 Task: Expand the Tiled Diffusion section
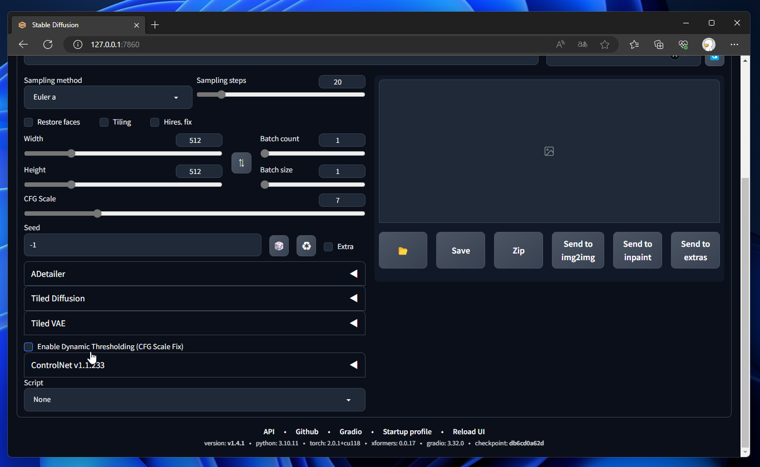[194, 298]
